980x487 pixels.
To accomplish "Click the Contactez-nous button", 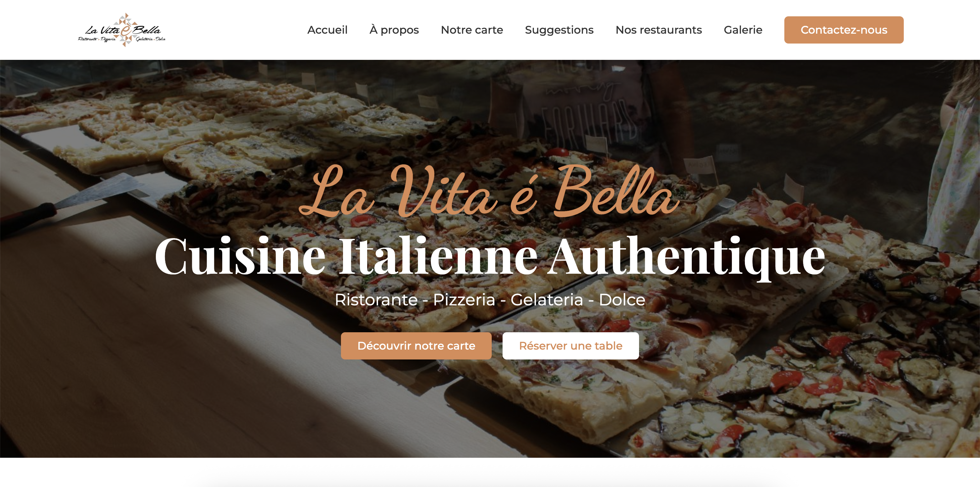I will tap(844, 30).
